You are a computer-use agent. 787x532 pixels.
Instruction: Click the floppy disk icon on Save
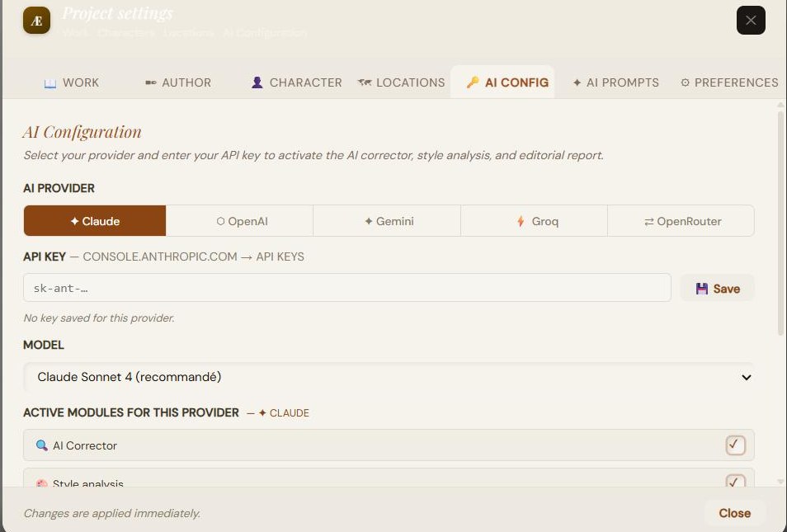702,289
